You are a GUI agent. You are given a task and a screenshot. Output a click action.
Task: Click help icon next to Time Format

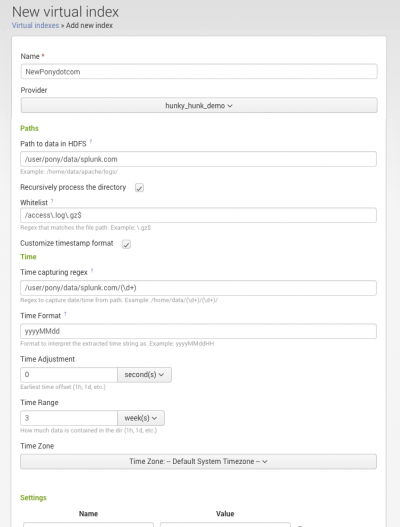[x=65, y=314]
